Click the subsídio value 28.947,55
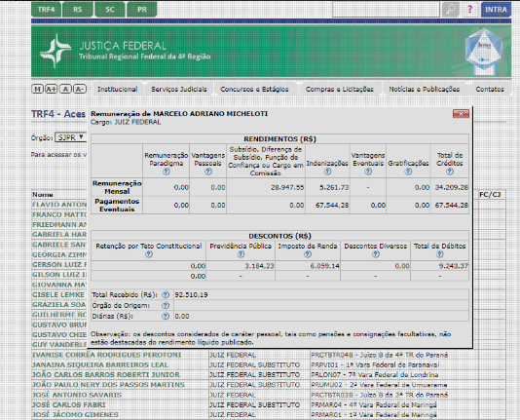The width and height of the screenshot is (520, 420). 287,187
